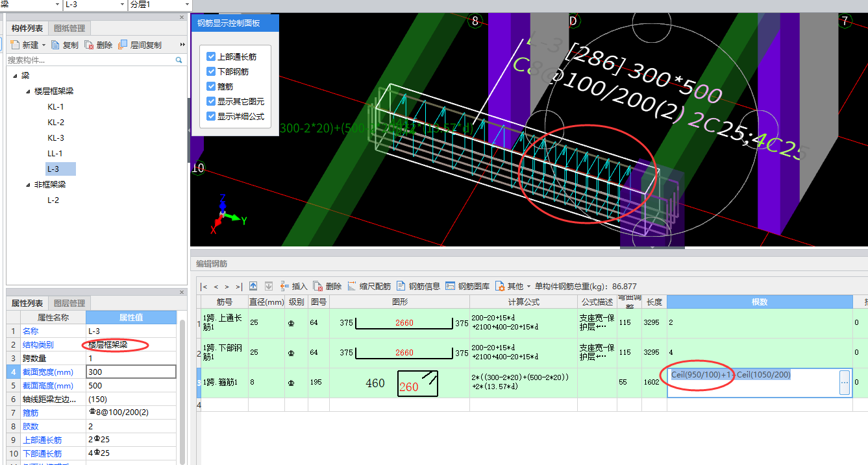868x465 pixels.
Task: Click the 缩尺配筋 toolbar icon
Action: point(352,286)
